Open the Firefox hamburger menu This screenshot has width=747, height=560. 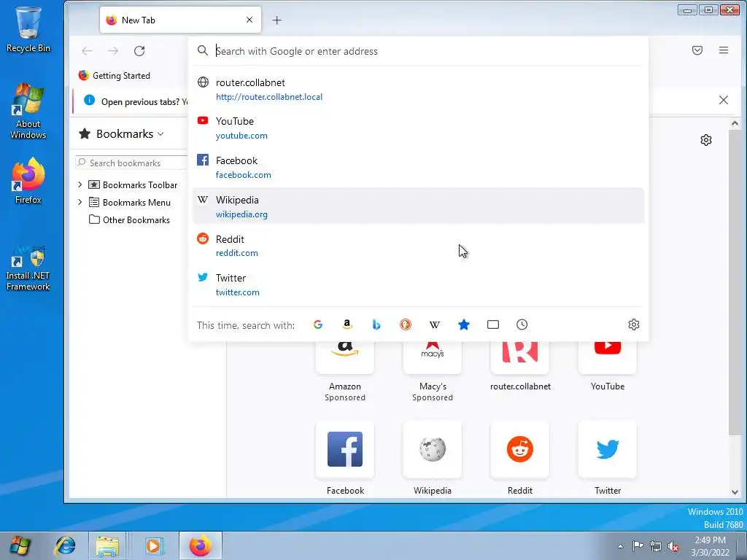723,50
